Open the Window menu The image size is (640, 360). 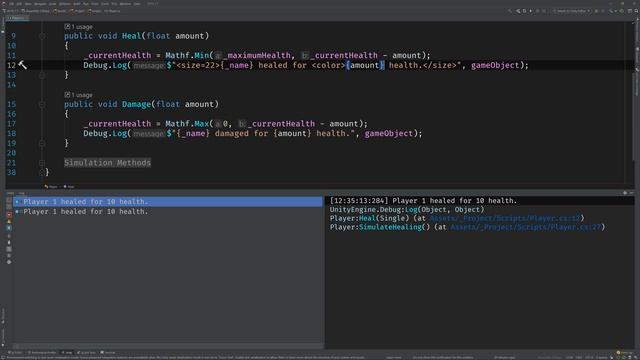point(125,4)
